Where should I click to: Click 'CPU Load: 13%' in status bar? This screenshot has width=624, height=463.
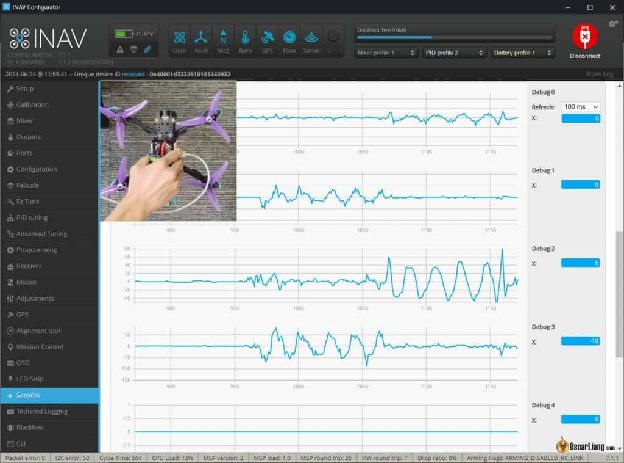(172, 458)
